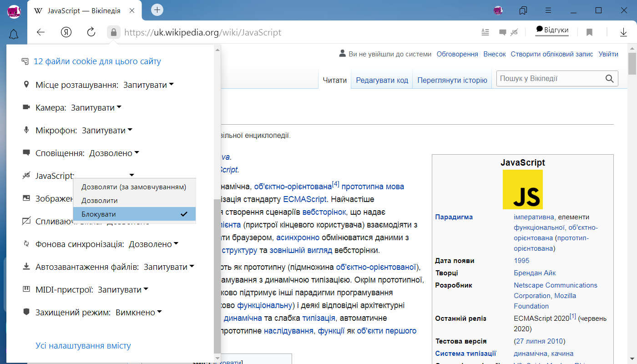Open the 1995 year link

click(521, 261)
